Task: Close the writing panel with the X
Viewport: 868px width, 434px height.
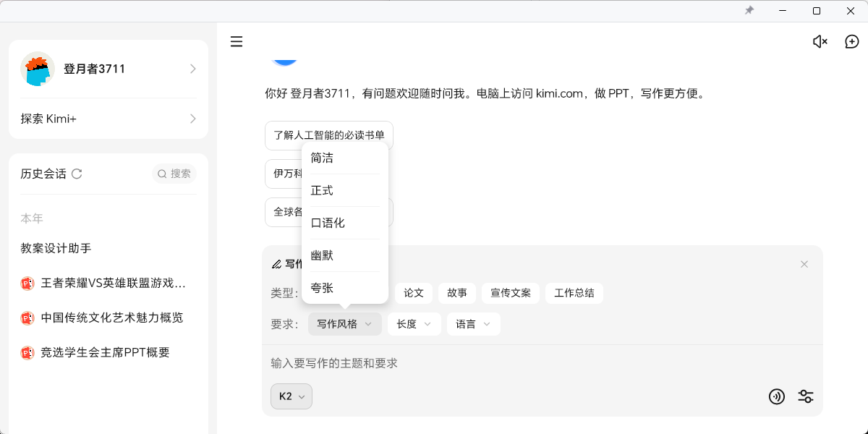Action: (804, 264)
